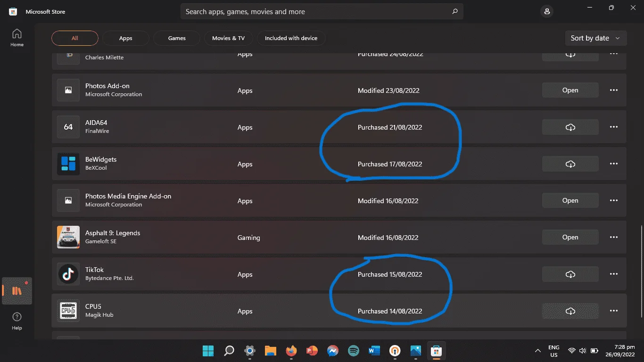Open more options for BeWidgets
644x362 pixels.
tap(614, 164)
